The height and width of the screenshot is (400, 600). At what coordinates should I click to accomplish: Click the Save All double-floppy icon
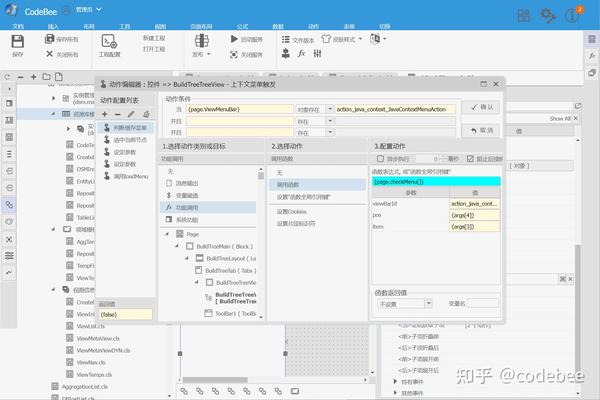(49, 39)
